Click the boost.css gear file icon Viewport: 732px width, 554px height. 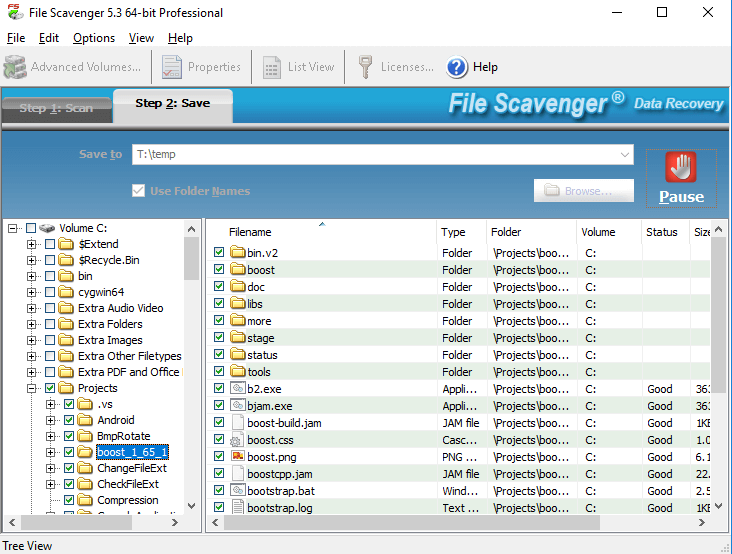pyautogui.click(x=237, y=440)
